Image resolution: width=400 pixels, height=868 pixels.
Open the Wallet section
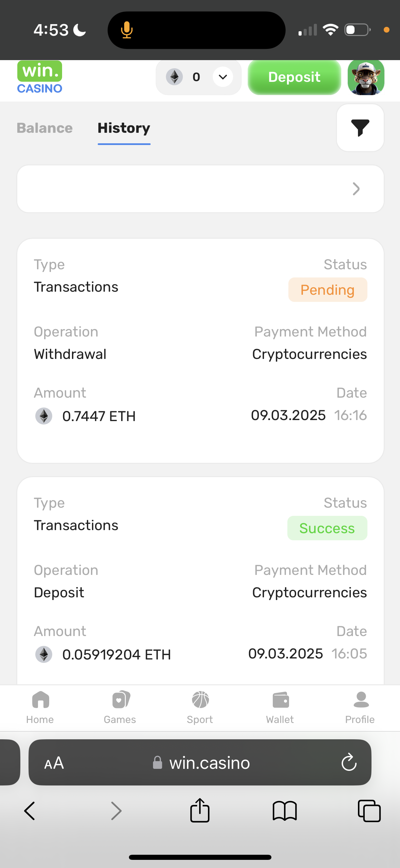coord(280,707)
